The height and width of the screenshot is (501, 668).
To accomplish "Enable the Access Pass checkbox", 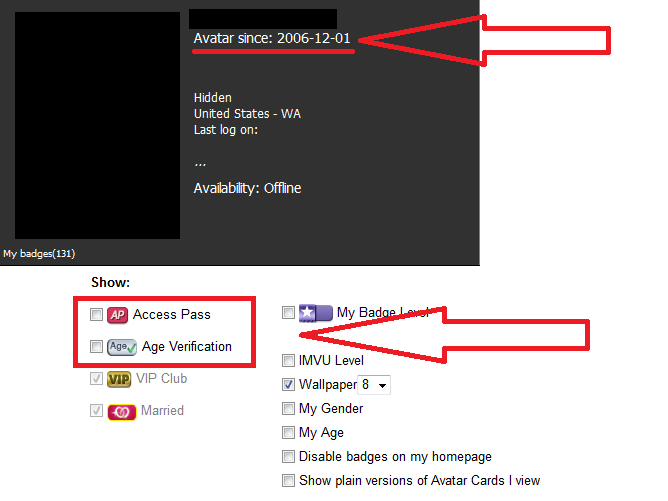I will tap(96, 315).
